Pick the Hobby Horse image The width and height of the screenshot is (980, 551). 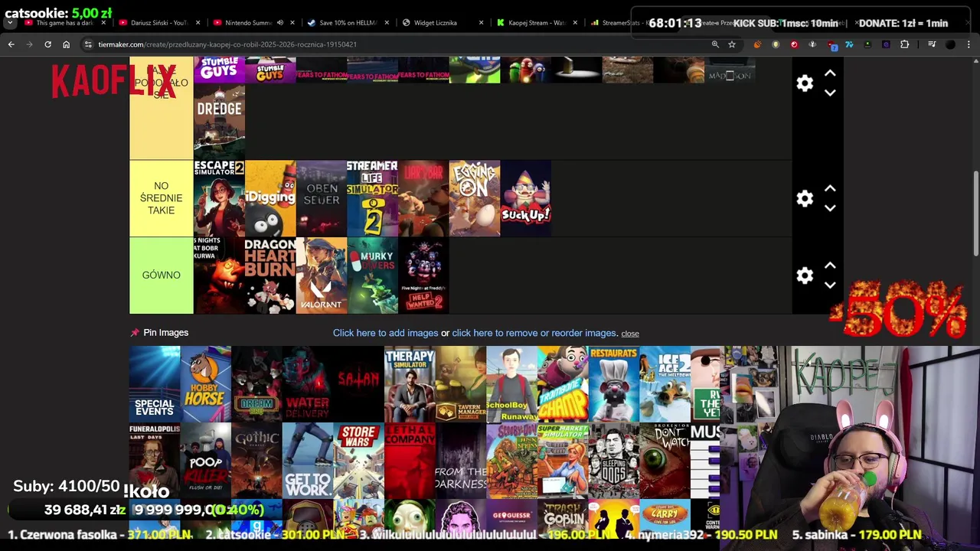pos(205,384)
